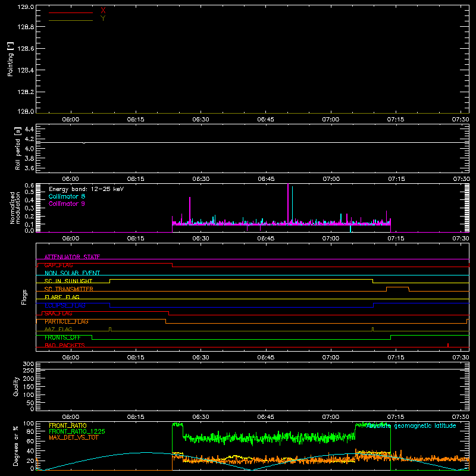Click the AAZ_FLAG pulse near 06:09
This screenshot has height=476, width=476.
click(x=110, y=329)
